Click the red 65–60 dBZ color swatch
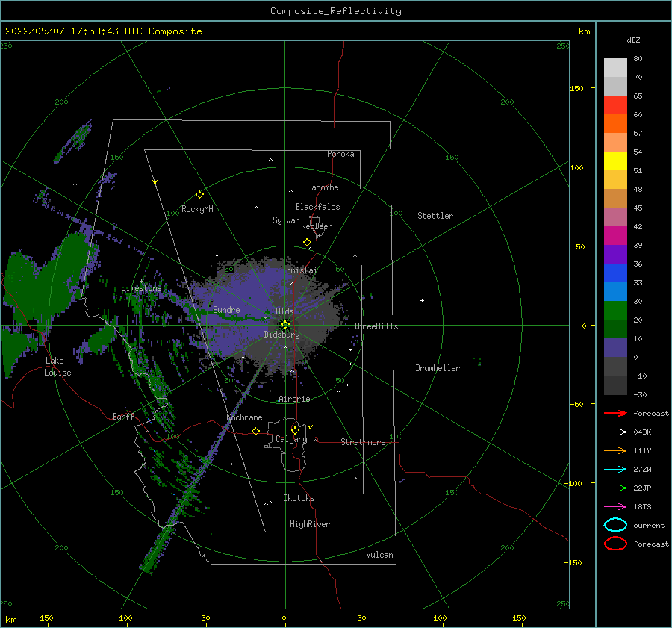This screenshot has width=672, height=628. coord(615,105)
